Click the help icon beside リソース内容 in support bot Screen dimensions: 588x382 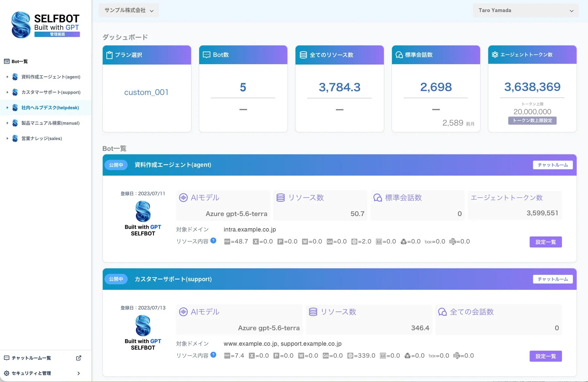point(213,355)
